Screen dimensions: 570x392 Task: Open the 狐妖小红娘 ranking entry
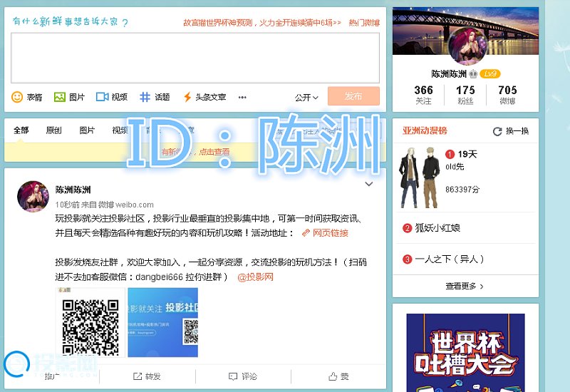click(437, 228)
